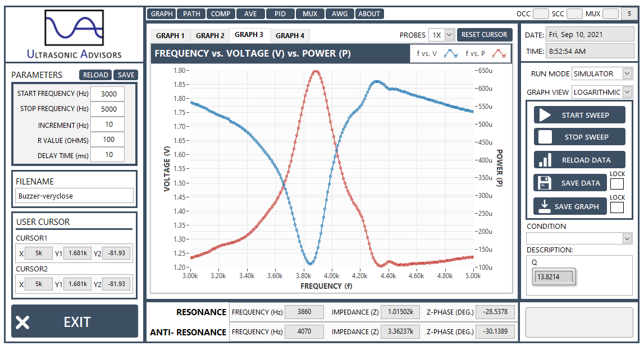Click the resonance impedance value 1.01502k

[x=400, y=312]
